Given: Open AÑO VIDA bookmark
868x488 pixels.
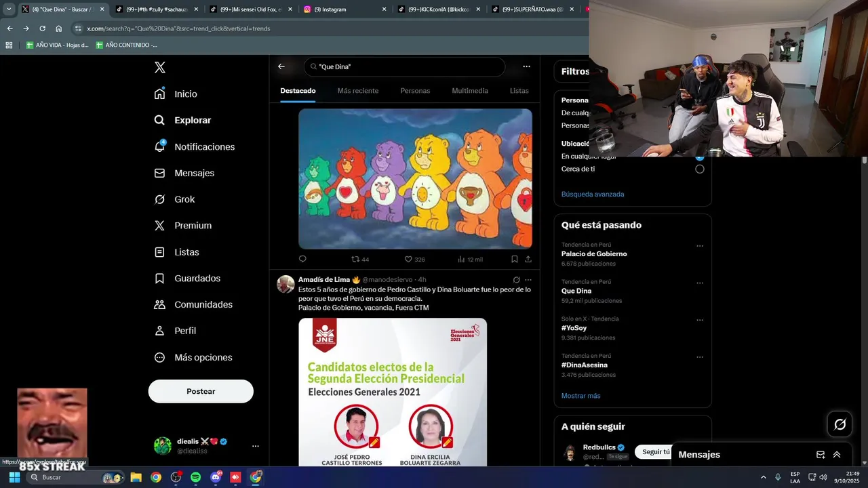Looking at the screenshot, I should [x=58, y=45].
